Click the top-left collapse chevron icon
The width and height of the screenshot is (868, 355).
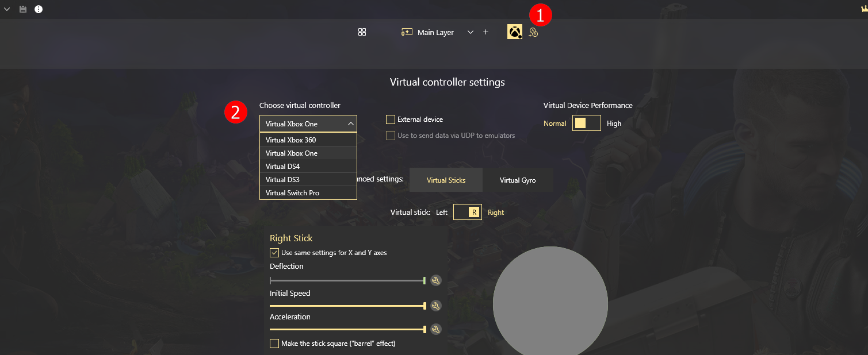(7, 9)
